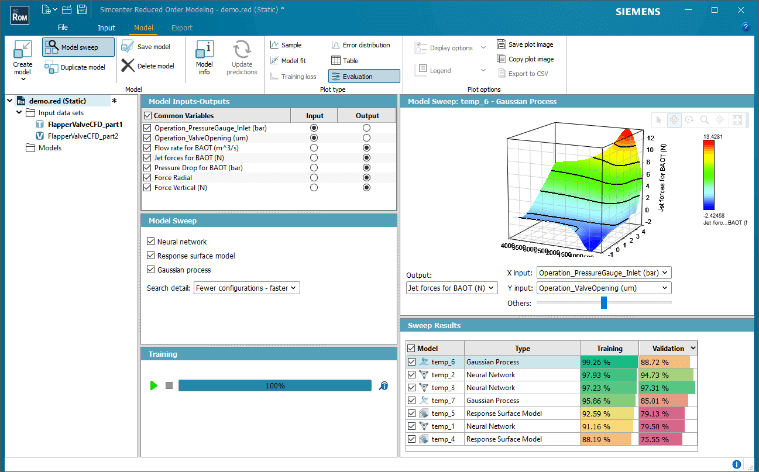The width and height of the screenshot is (759, 472).
Task: Click the open file icon in title bar
Action: (x=67, y=9)
